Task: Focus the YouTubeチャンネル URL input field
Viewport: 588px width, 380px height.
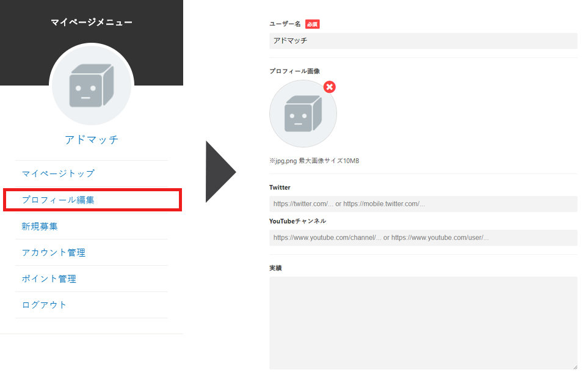Action: (423, 238)
